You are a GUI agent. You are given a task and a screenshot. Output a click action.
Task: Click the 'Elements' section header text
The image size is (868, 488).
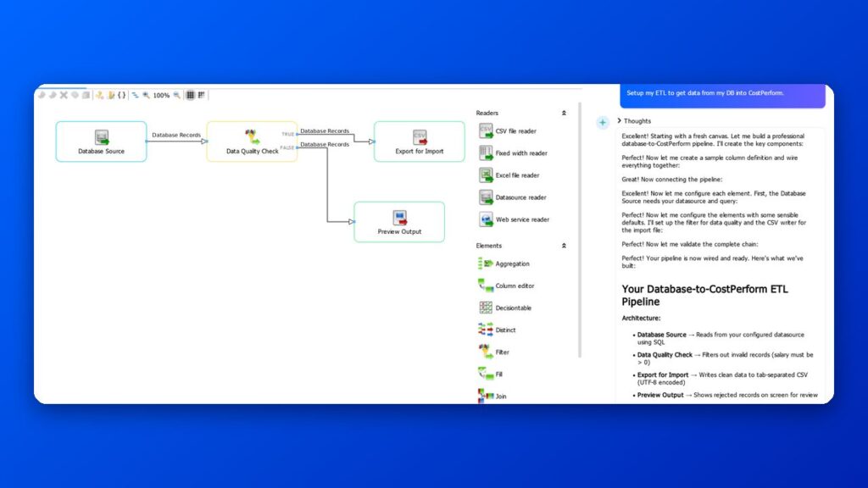489,246
